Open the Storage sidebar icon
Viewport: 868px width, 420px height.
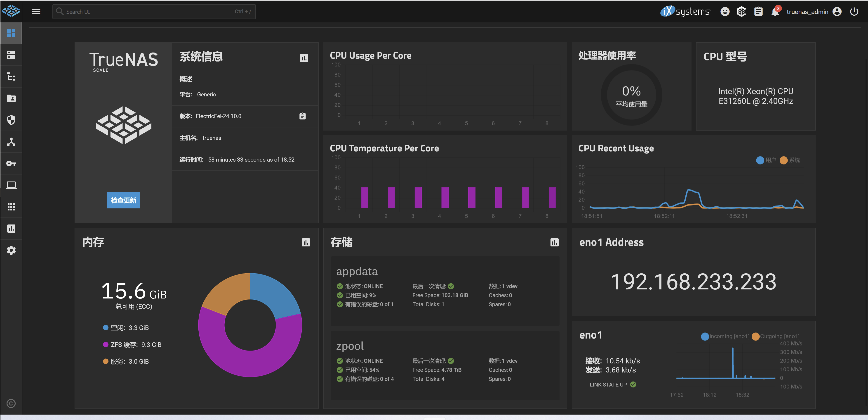tap(11, 55)
